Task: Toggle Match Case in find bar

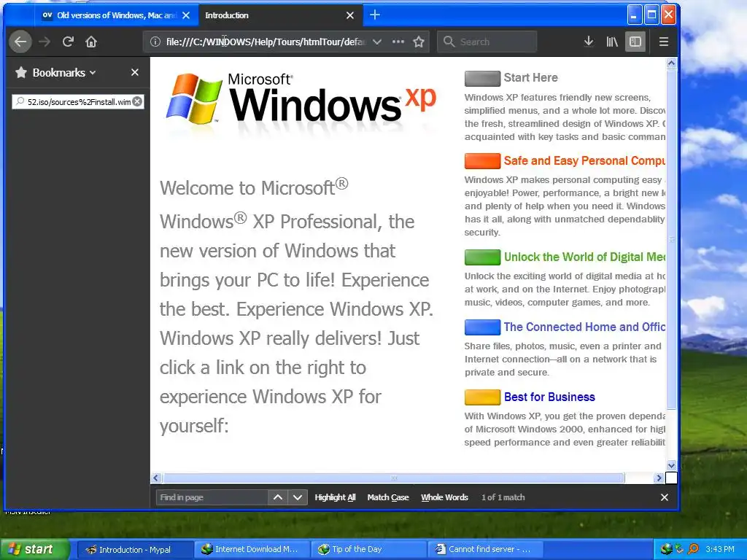Action: pos(388,497)
